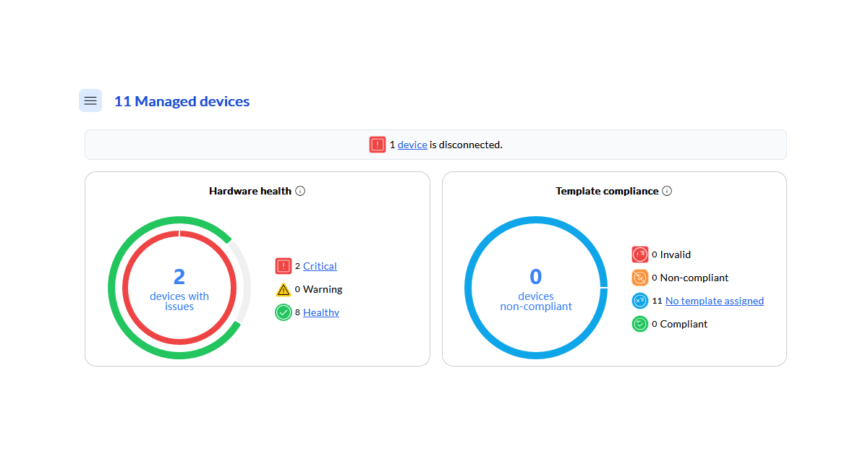Click the Hardware health card title
Screen dimensions: 868x454
point(250,191)
